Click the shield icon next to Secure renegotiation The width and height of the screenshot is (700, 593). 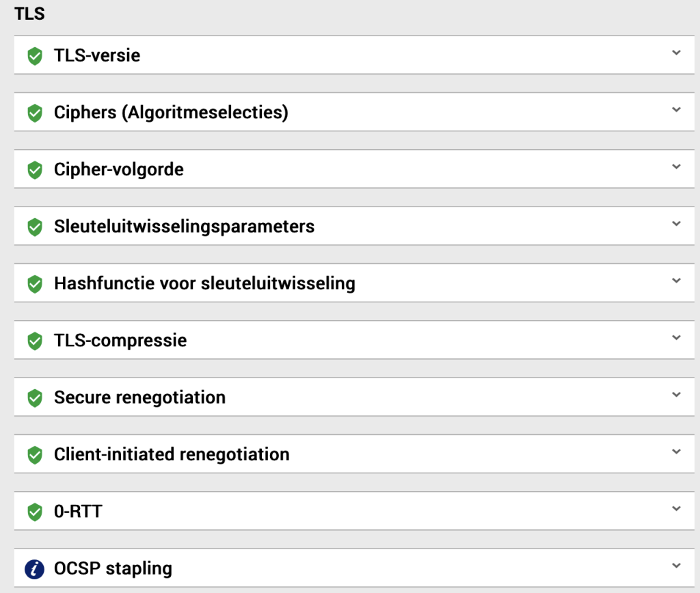35,398
